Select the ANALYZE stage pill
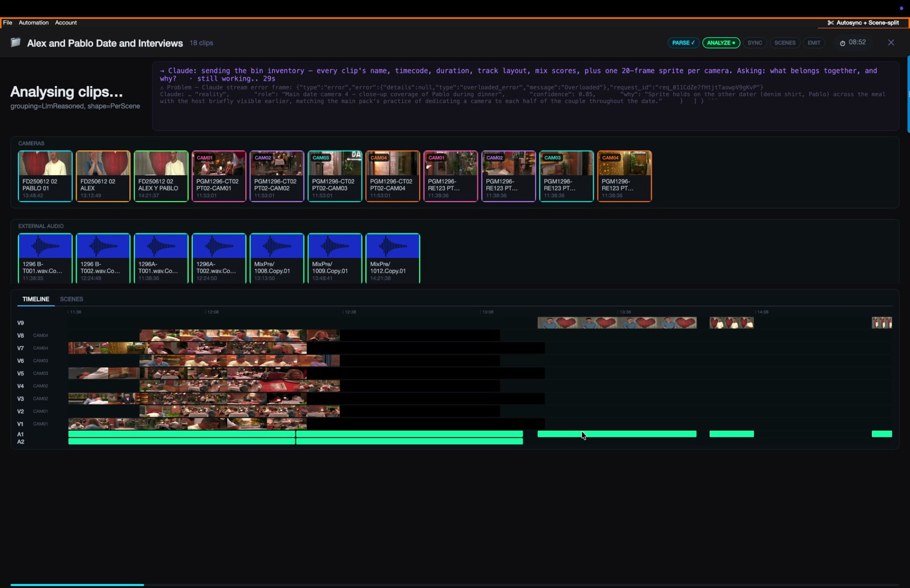 tap(721, 43)
